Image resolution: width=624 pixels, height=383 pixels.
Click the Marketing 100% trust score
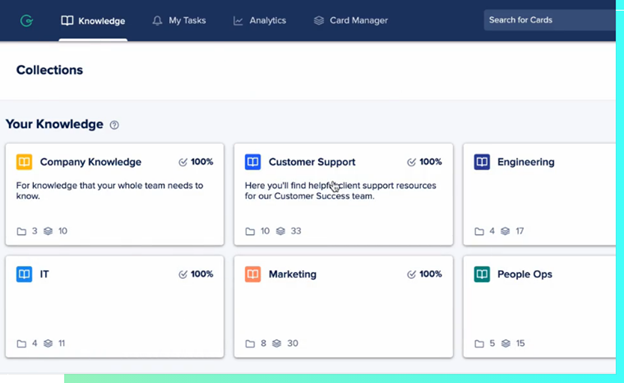click(431, 274)
